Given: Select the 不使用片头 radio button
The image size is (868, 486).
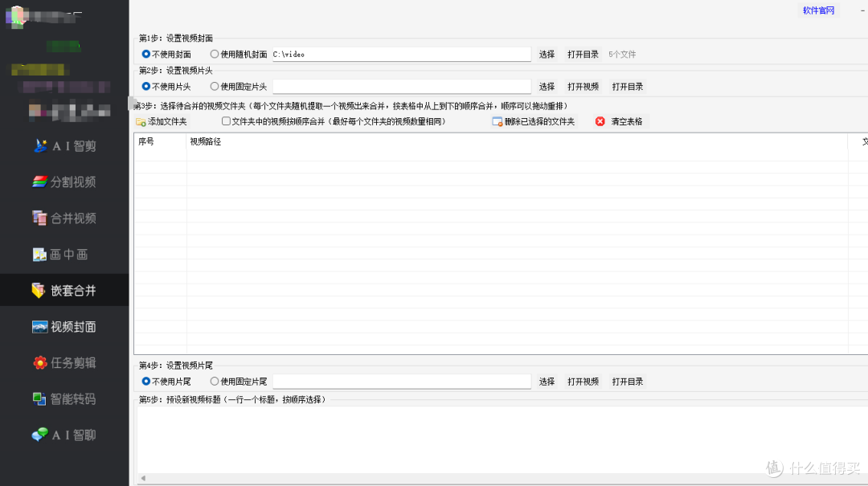Looking at the screenshot, I should point(146,86).
